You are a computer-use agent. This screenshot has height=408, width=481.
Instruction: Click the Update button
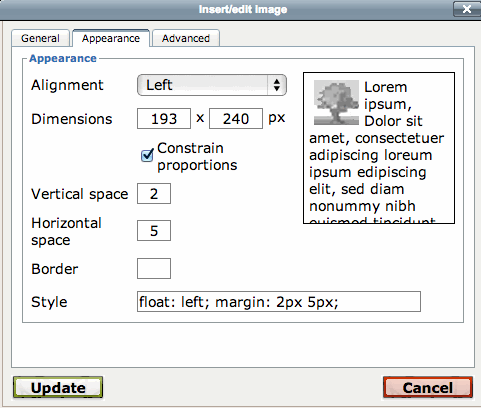58,387
